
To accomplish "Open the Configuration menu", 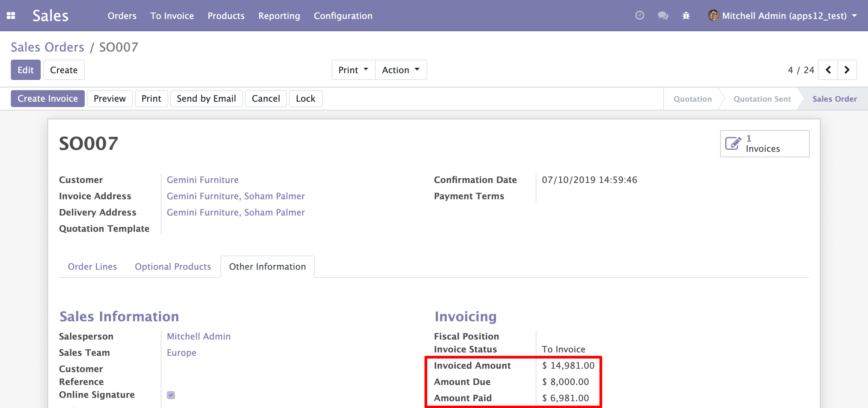I will [343, 16].
